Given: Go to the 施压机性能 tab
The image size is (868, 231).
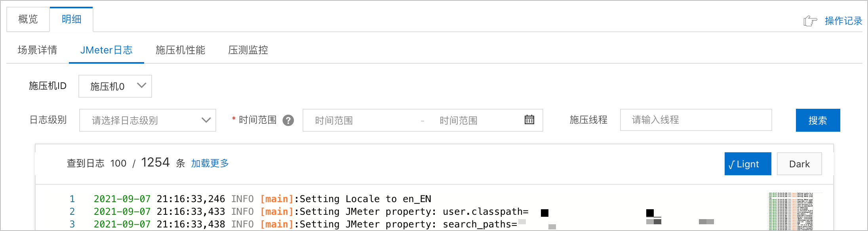Looking at the screenshot, I should pyautogui.click(x=180, y=50).
